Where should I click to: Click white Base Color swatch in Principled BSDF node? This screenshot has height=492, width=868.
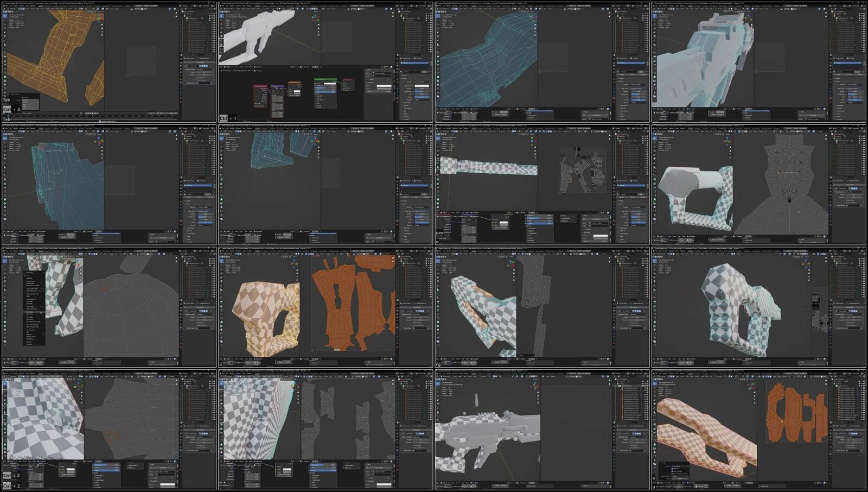(330, 84)
